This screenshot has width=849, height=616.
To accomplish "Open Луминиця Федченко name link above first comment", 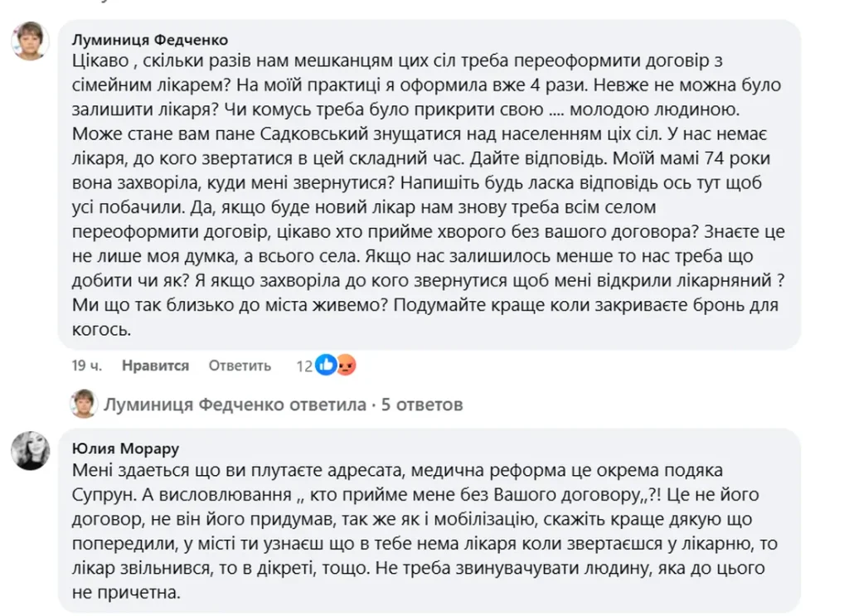I will pos(149,40).
